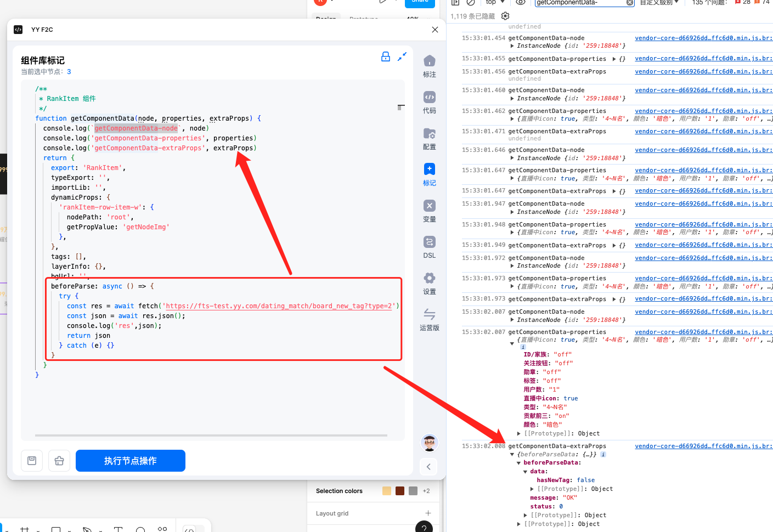Viewport: 773px width, 532px height.
Task: Select the 变量 variables icon
Action: coord(430,206)
